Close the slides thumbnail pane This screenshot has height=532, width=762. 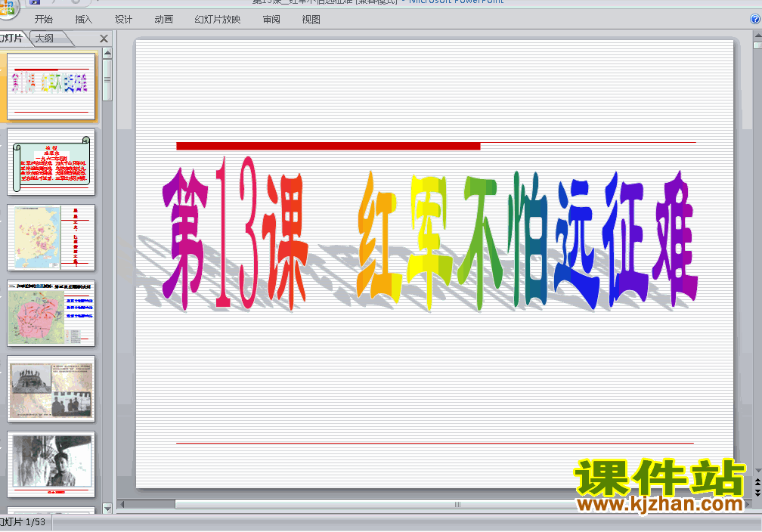tap(104, 39)
